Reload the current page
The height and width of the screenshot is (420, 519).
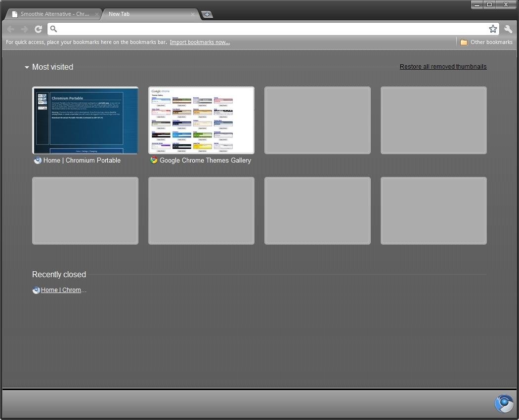pos(38,29)
